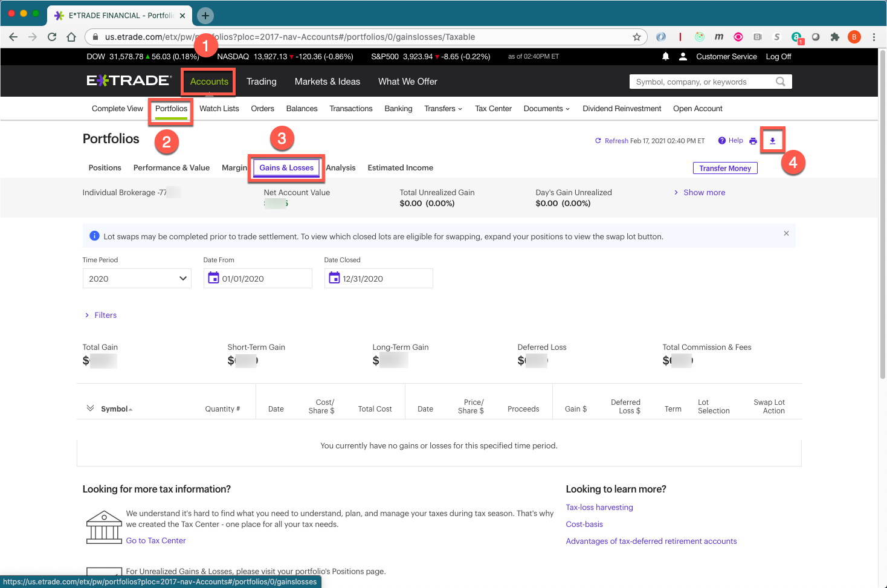Switch to Performance & Value tab
The image size is (887, 588).
(172, 168)
